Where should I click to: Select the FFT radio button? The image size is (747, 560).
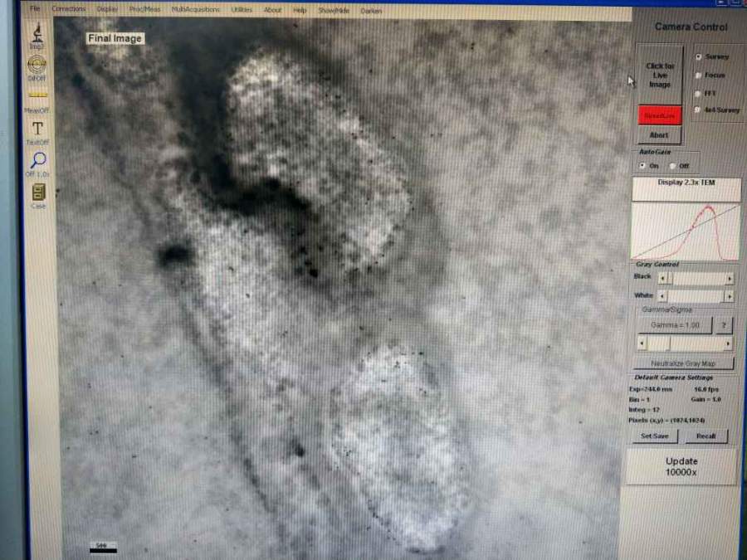tap(698, 93)
